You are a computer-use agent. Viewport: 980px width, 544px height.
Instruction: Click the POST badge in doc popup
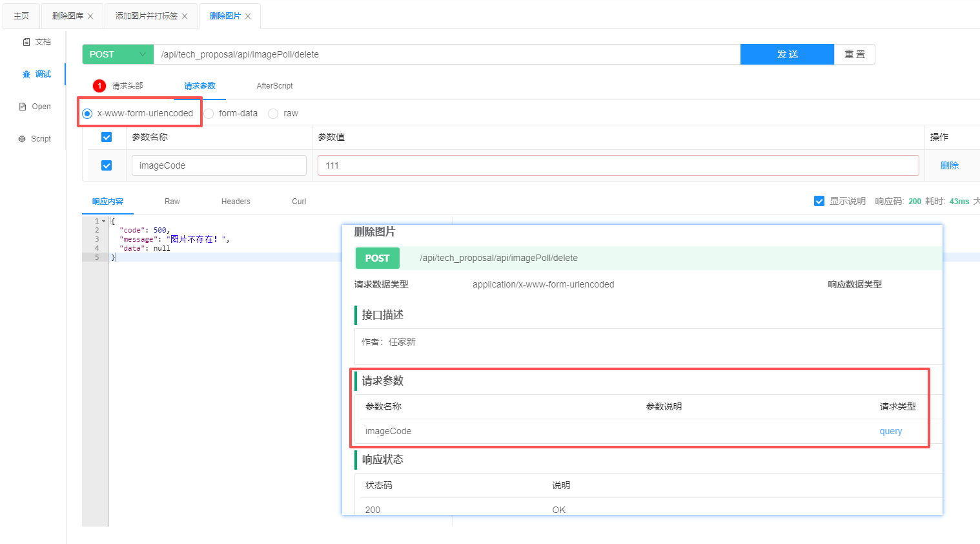point(378,258)
